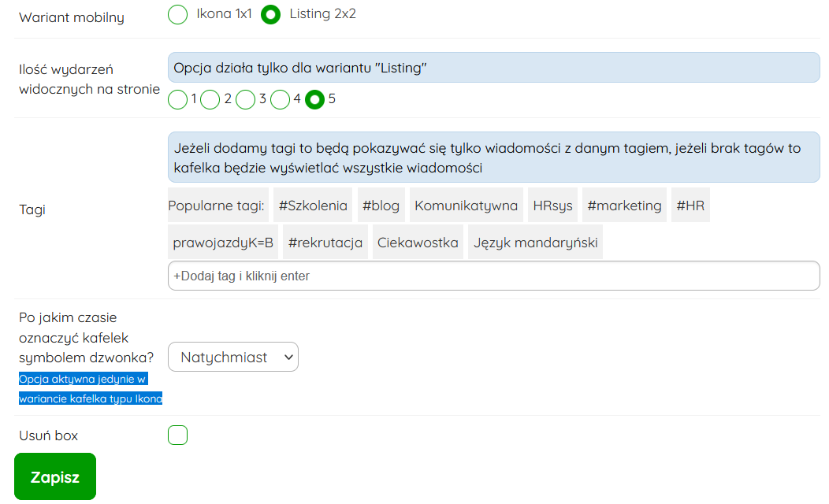Choose the HRsys tag
This screenshot has height=504, width=829.
click(552, 206)
